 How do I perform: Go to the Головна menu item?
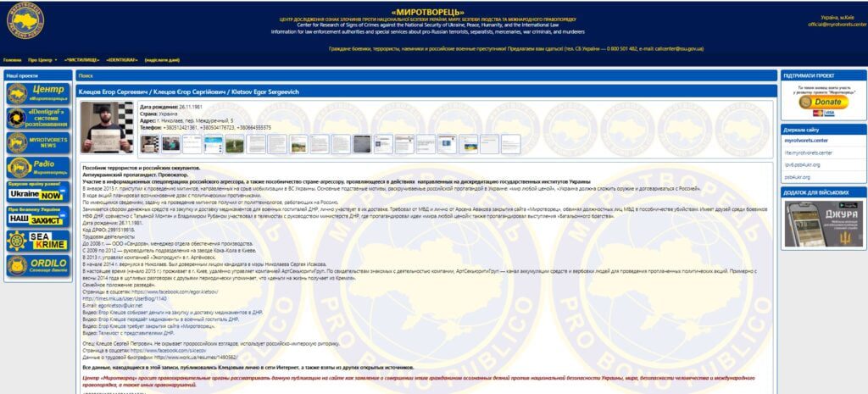[x=13, y=60]
